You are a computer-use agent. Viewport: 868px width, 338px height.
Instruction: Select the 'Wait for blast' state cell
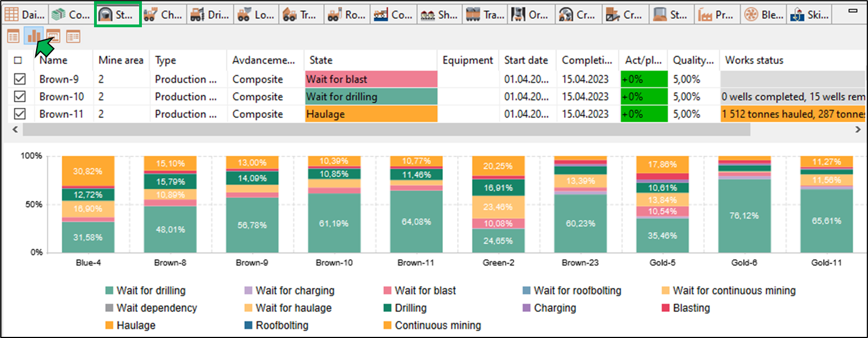point(371,79)
